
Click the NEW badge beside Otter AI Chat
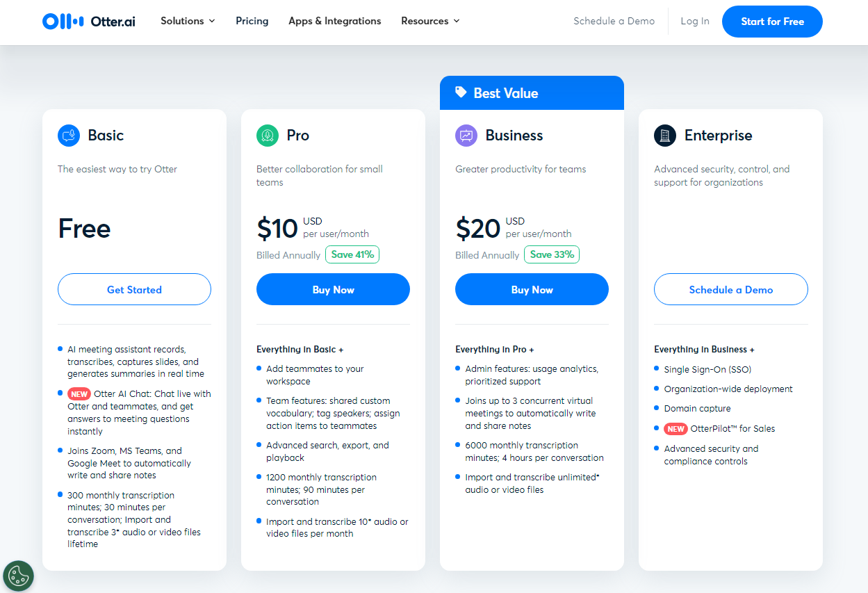(x=79, y=394)
